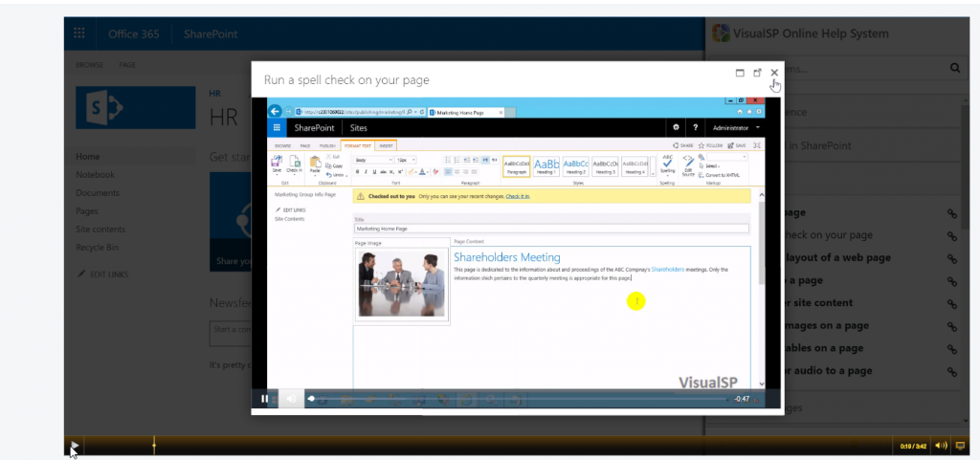Open the PAGE tab in video ribbon
The width and height of the screenshot is (980, 460).
(x=305, y=145)
